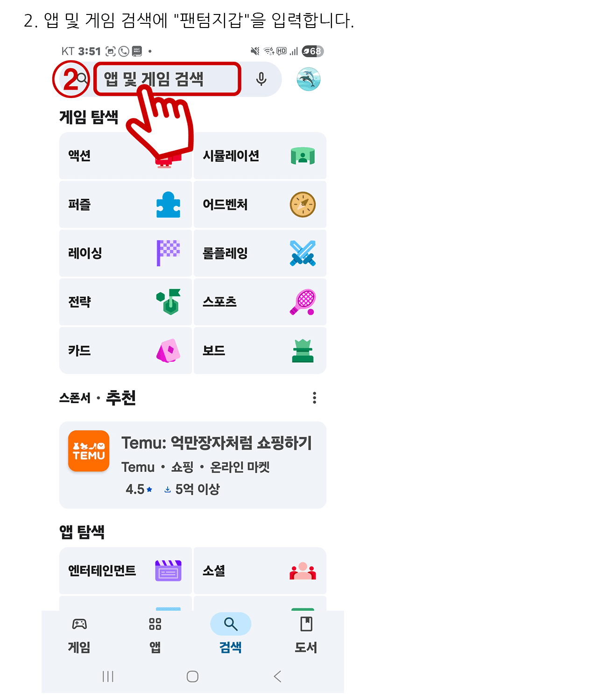Tap the magnifier icon in the search bar

pos(82,78)
